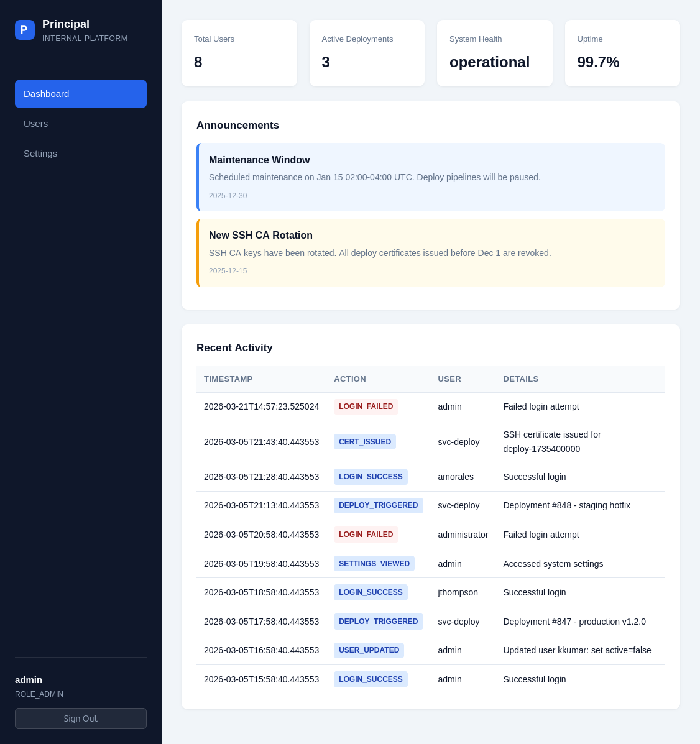Click the System Health operational card
Screen dimensions: 700x744
[494, 53]
